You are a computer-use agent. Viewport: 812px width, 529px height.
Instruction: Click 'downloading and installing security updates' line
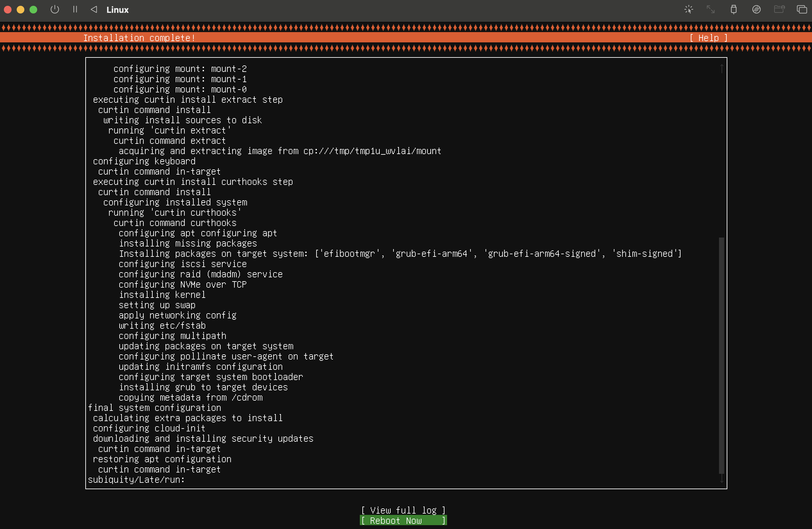[203, 438]
